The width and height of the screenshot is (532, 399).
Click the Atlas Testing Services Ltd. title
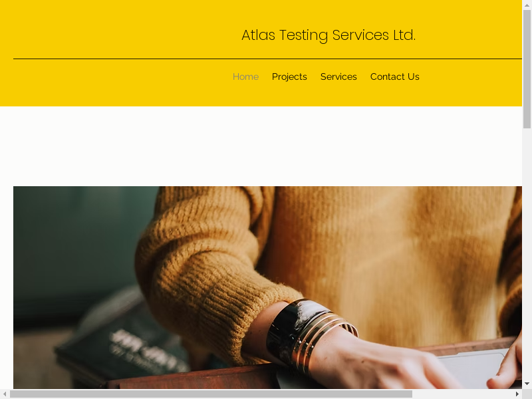(x=329, y=35)
